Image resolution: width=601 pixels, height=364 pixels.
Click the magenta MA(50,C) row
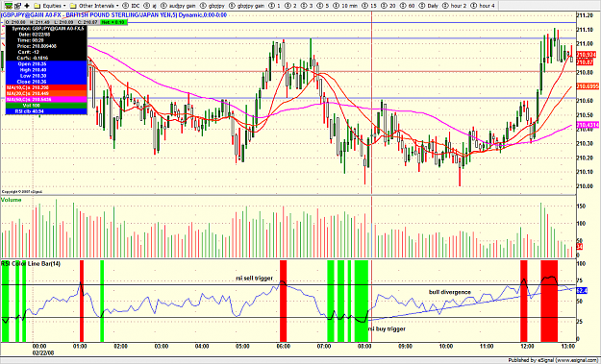pyautogui.click(x=46, y=100)
